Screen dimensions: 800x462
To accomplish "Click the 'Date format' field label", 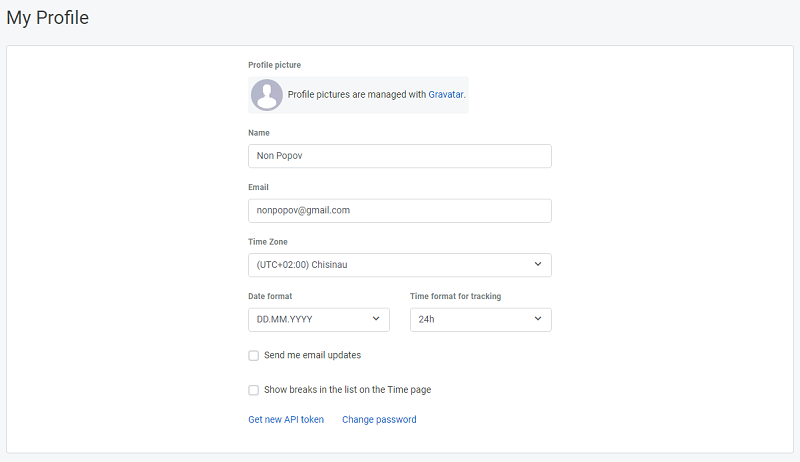I will click(270, 296).
